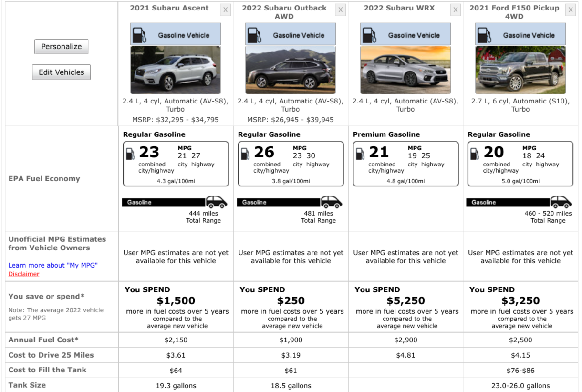Viewport: 582px width, 392px height.
Task: Click the car range icon above 444 miles
Action: pos(217,202)
